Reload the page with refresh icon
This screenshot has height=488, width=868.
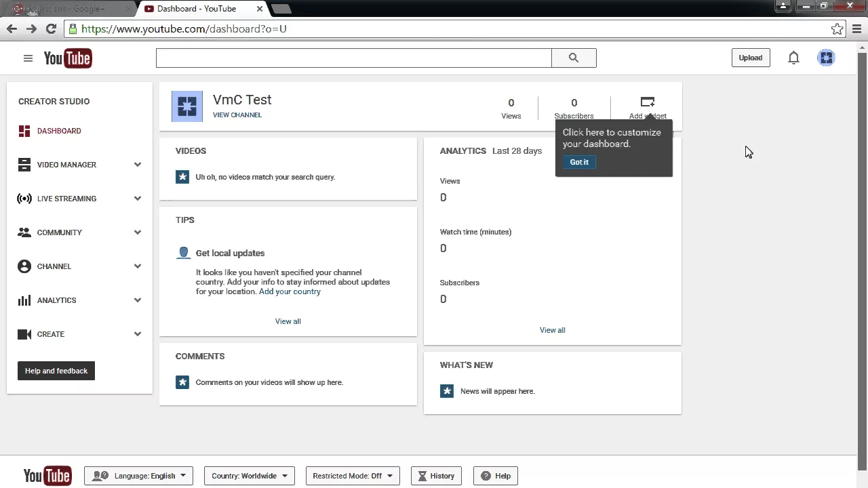point(51,29)
